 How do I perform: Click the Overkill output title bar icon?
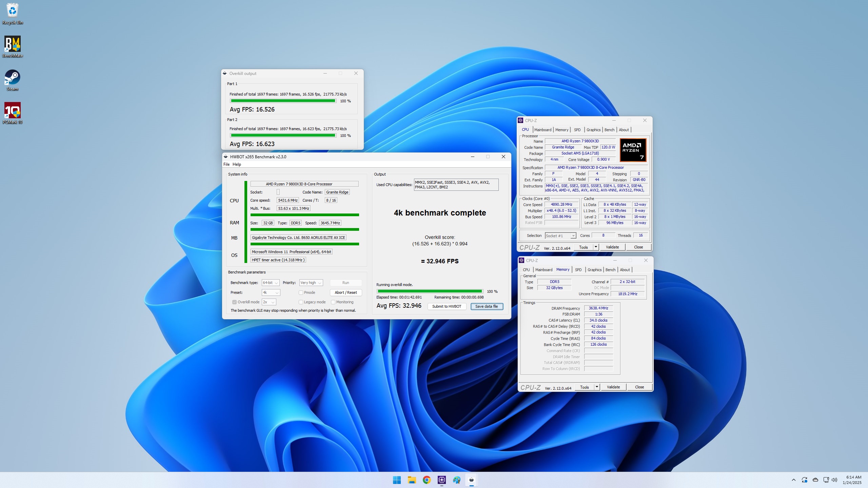click(224, 73)
